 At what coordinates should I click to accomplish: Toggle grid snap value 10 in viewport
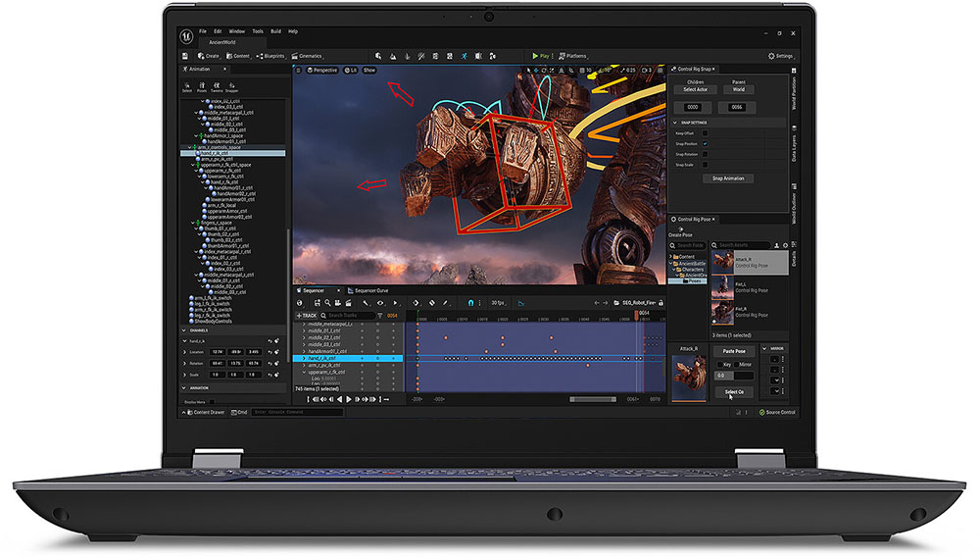pos(586,71)
